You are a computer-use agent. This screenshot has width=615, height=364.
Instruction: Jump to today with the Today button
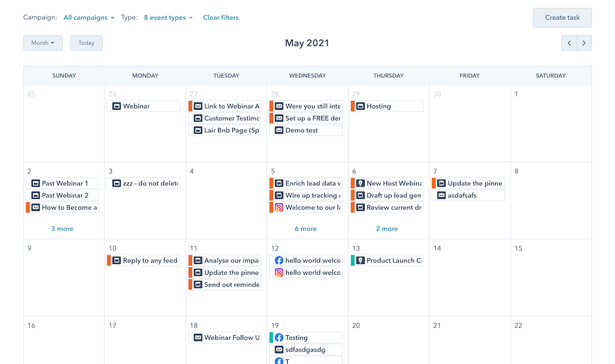86,42
